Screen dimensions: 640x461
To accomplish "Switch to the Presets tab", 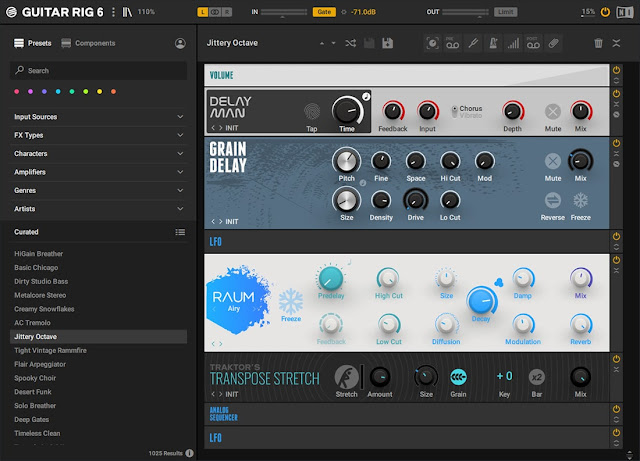I will [33, 44].
